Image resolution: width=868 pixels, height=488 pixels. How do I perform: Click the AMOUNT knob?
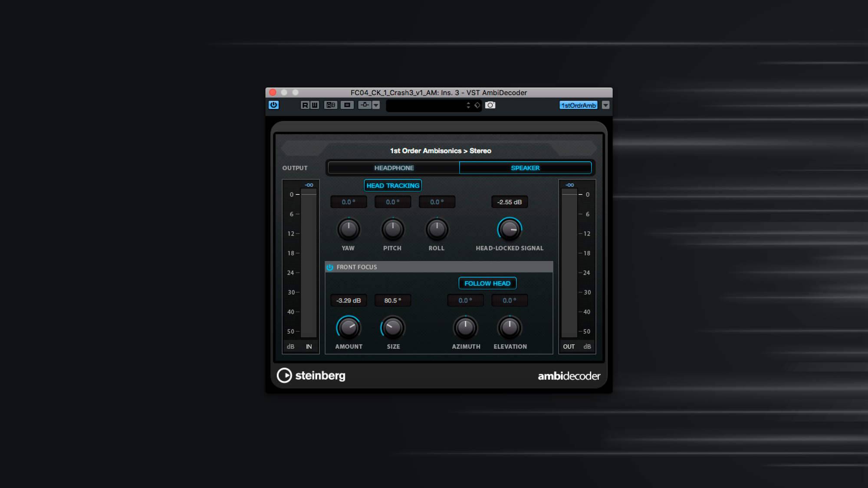(x=349, y=328)
